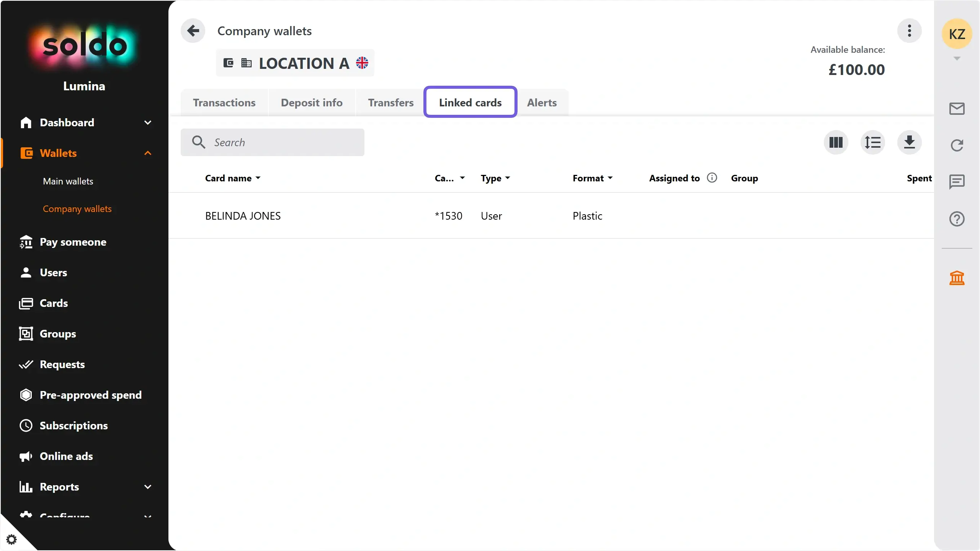Select the Linked cards tab

point(470,102)
